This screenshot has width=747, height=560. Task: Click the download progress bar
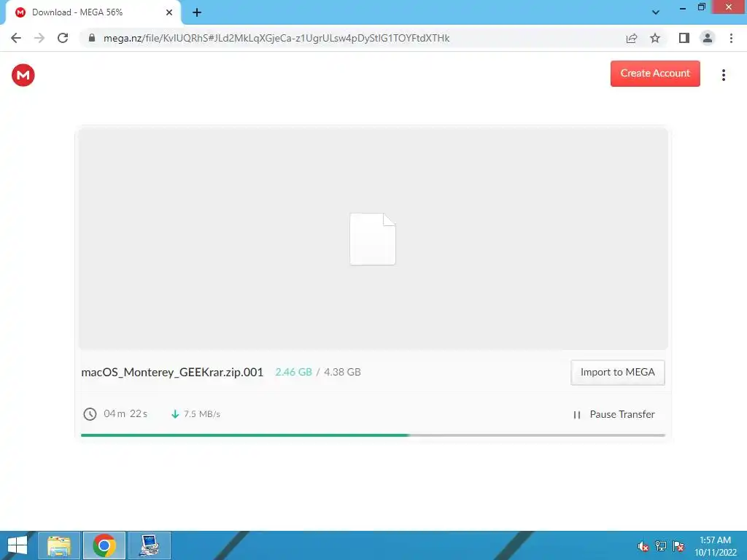[373, 435]
